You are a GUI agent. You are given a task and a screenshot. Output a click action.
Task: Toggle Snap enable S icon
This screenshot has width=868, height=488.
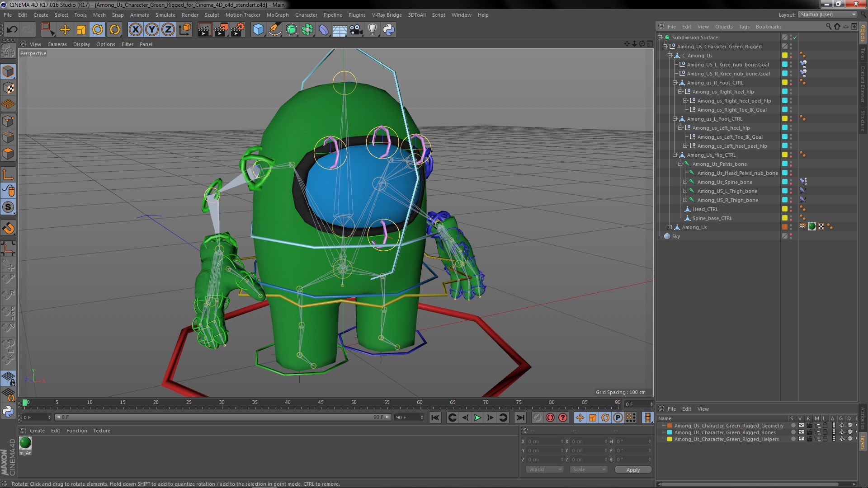[x=8, y=207]
